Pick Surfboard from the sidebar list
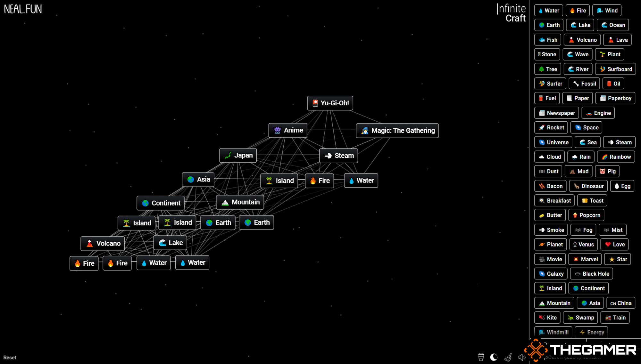 (x=615, y=69)
